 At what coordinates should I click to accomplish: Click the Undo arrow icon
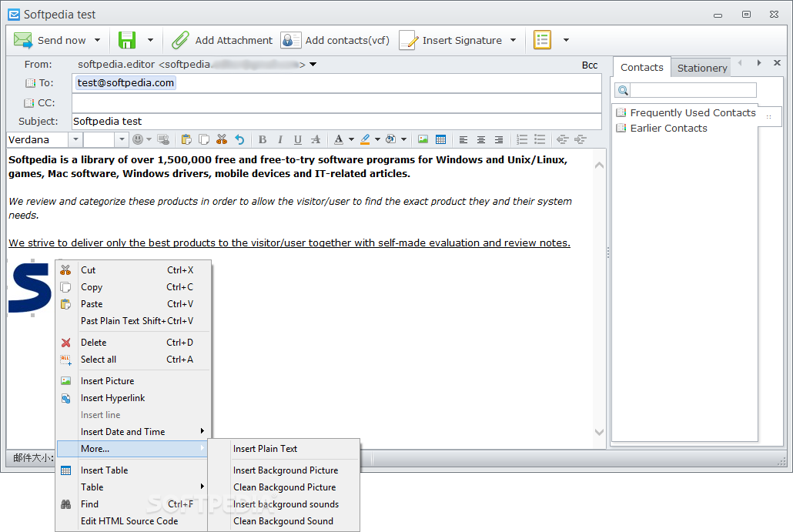[x=239, y=139]
